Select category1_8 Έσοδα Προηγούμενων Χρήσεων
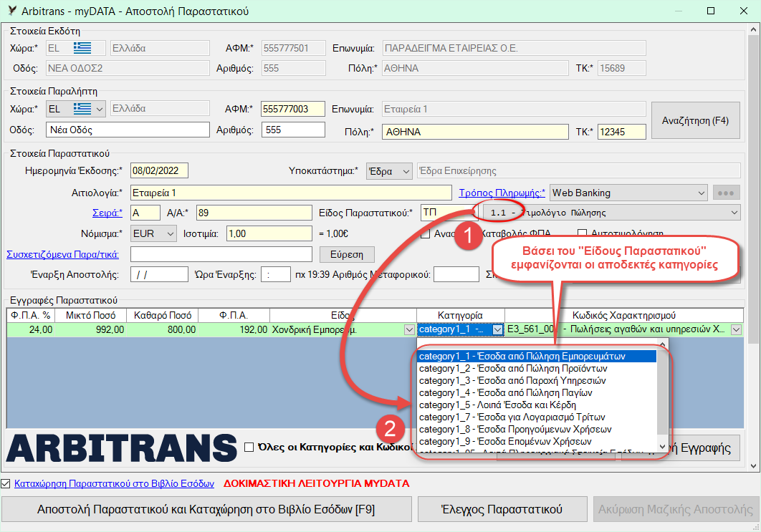Screen dimensions: 761x532 (x=536, y=429)
